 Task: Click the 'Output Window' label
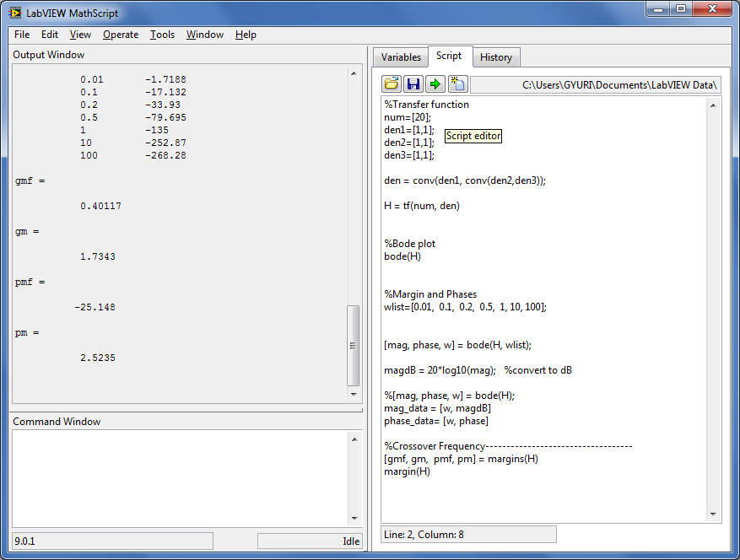(x=49, y=55)
